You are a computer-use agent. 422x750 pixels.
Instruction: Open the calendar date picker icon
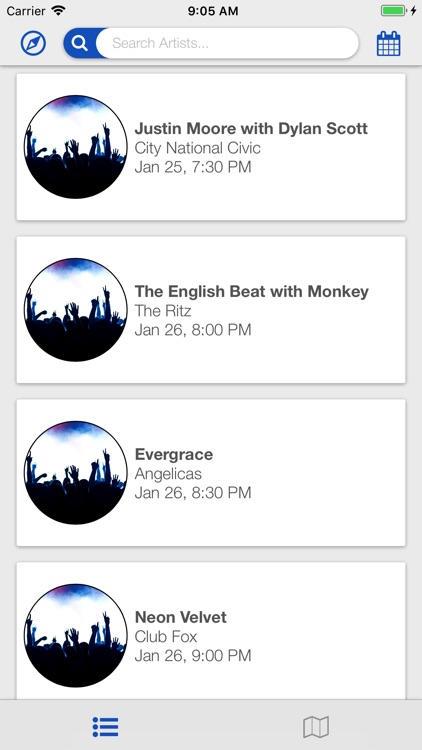coord(389,44)
